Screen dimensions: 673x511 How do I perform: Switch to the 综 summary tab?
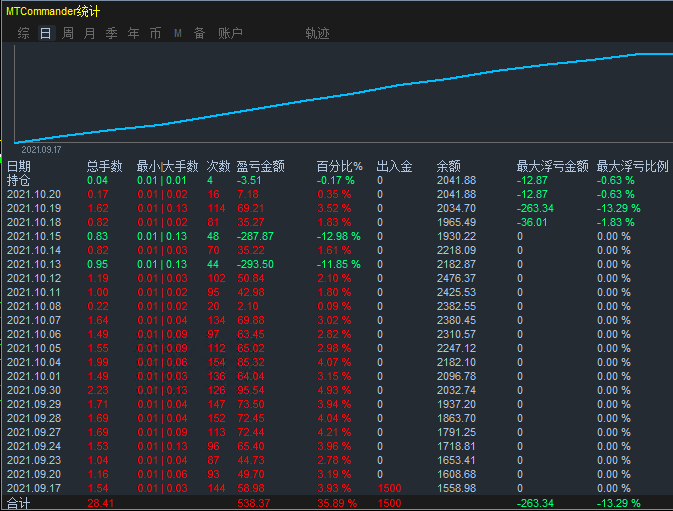[x=24, y=33]
